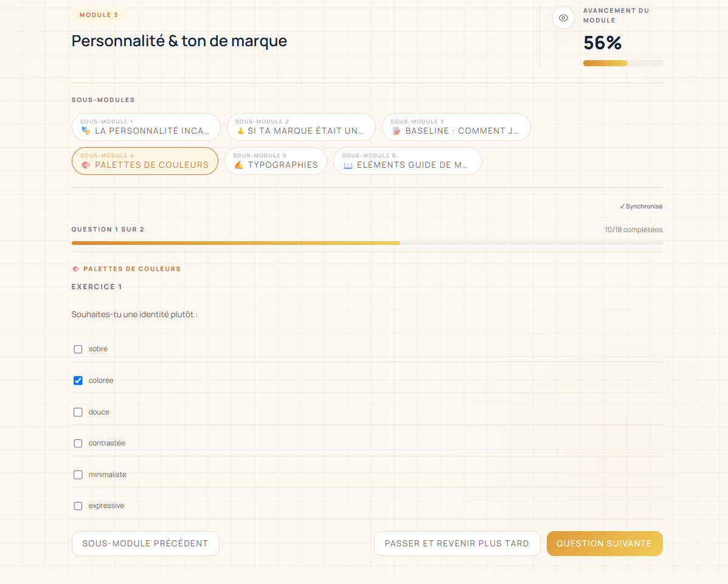Image resolution: width=728 pixels, height=584 pixels.
Task: Click the palette icon beside Palettes de couleurs heading
Action: click(x=75, y=269)
